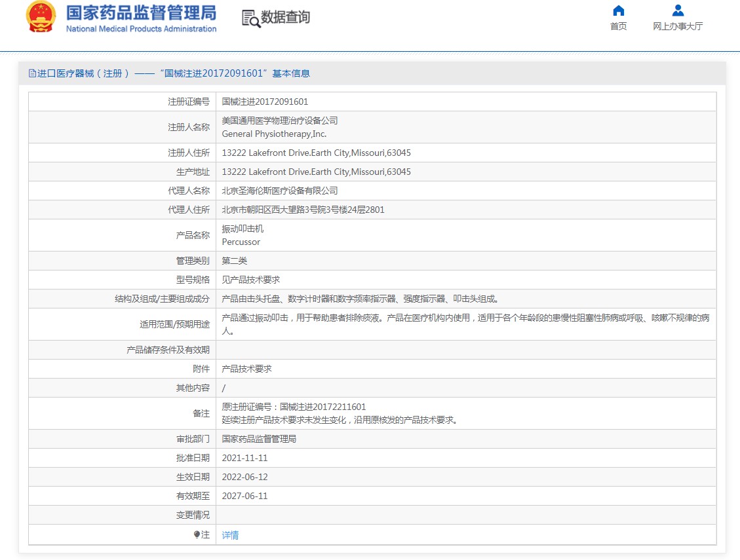Click the 首页 home icon
The height and width of the screenshot is (560, 740).
(618, 11)
